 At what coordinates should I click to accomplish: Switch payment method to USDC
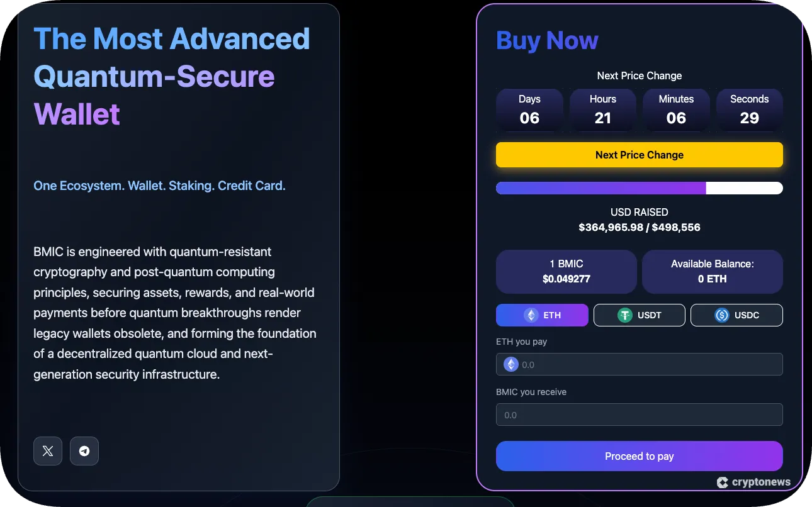pos(736,315)
